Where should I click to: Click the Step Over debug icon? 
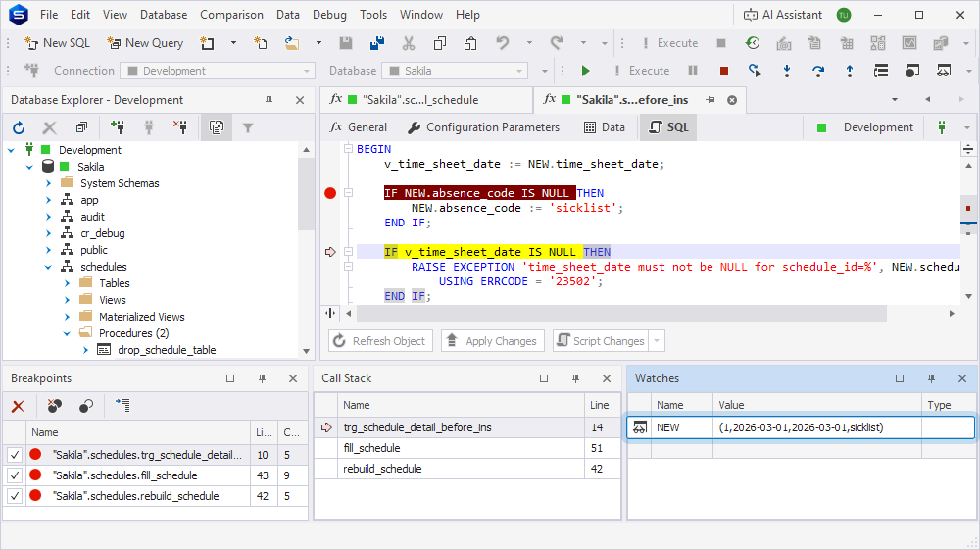click(818, 71)
